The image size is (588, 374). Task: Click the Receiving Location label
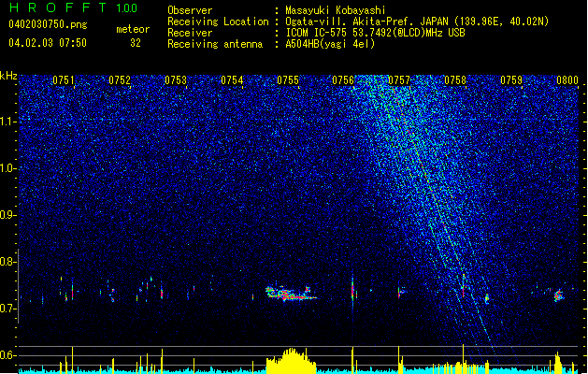point(218,22)
